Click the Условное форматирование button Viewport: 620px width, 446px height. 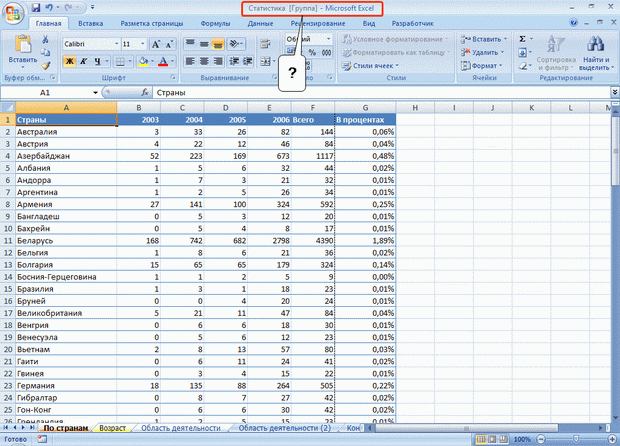point(395,39)
